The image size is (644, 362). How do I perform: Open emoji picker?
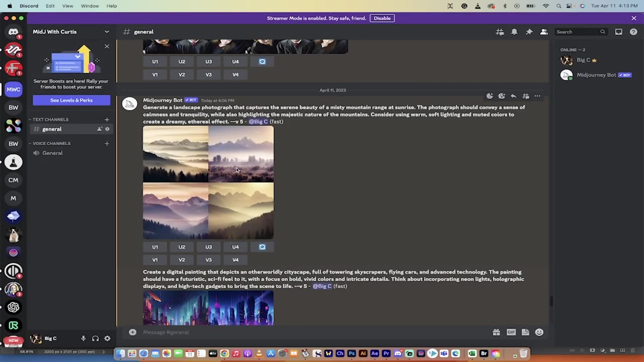pyautogui.click(x=539, y=332)
